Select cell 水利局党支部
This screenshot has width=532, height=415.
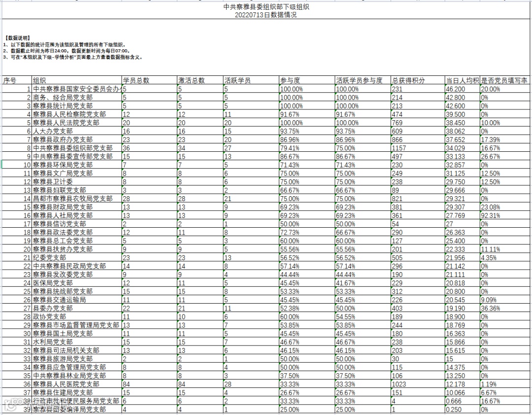tap(77, 342)
